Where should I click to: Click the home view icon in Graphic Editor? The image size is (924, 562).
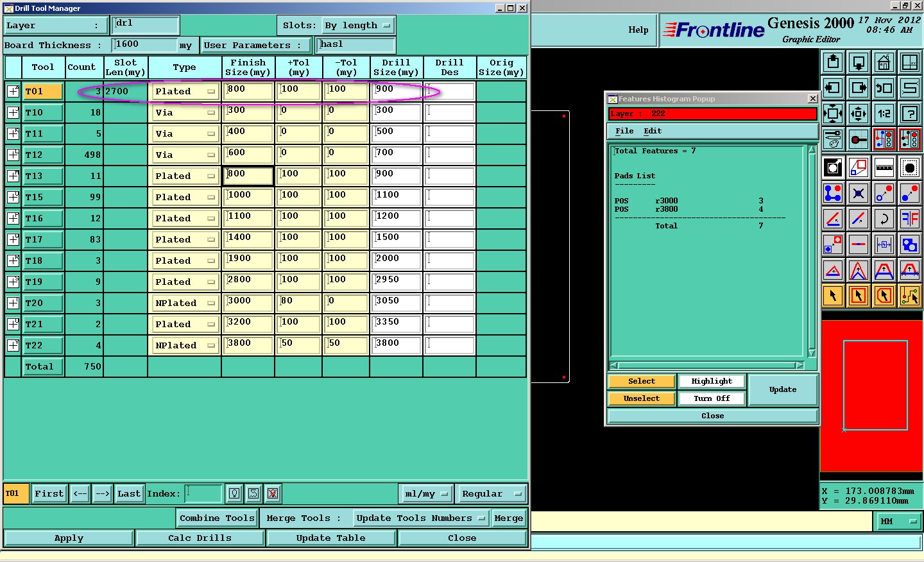[x=884, y=62]
